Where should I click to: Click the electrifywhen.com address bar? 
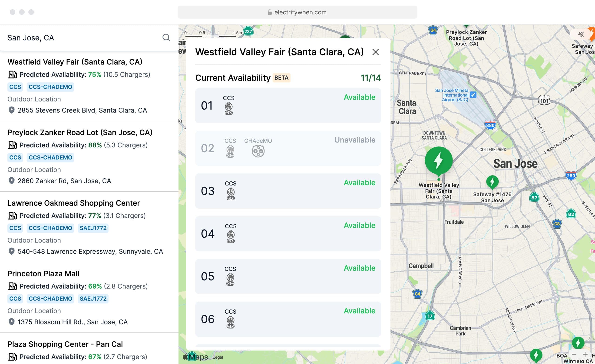[x=297, y=12]
